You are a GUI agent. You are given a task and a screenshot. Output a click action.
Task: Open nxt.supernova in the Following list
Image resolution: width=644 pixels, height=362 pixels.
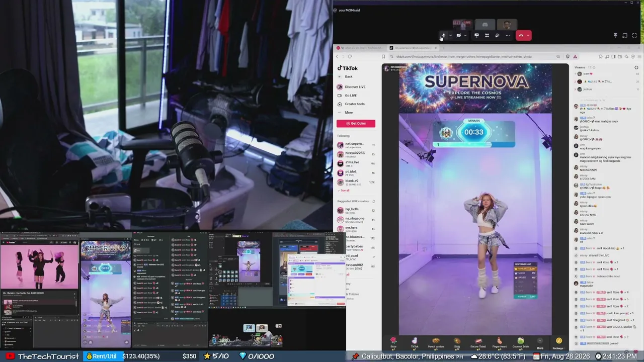pyautogui.click(x=356, y=145)
